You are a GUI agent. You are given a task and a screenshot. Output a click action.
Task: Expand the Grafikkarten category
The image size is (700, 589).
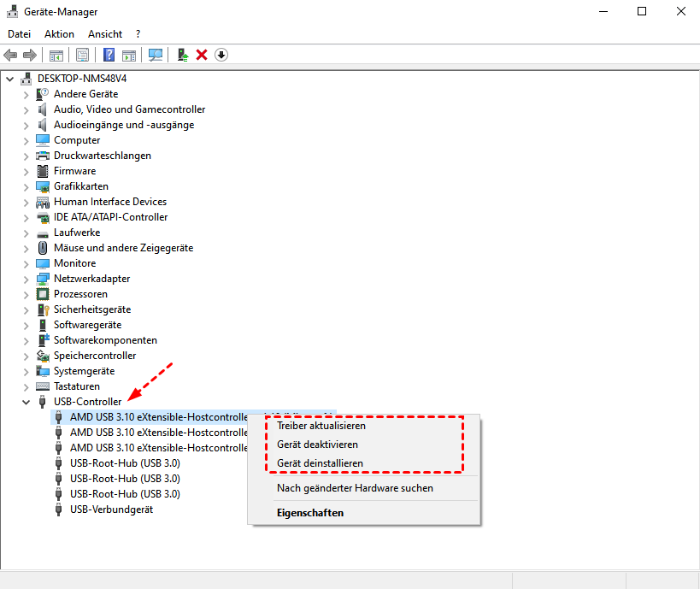pyautogui.click(x=26, y=186)
